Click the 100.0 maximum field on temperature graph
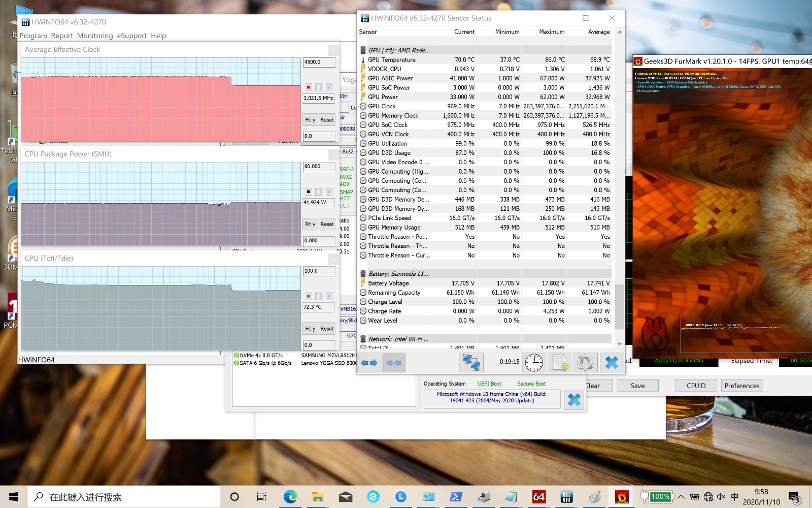This screenshot has width=812, height=508. tap(319, 271)
